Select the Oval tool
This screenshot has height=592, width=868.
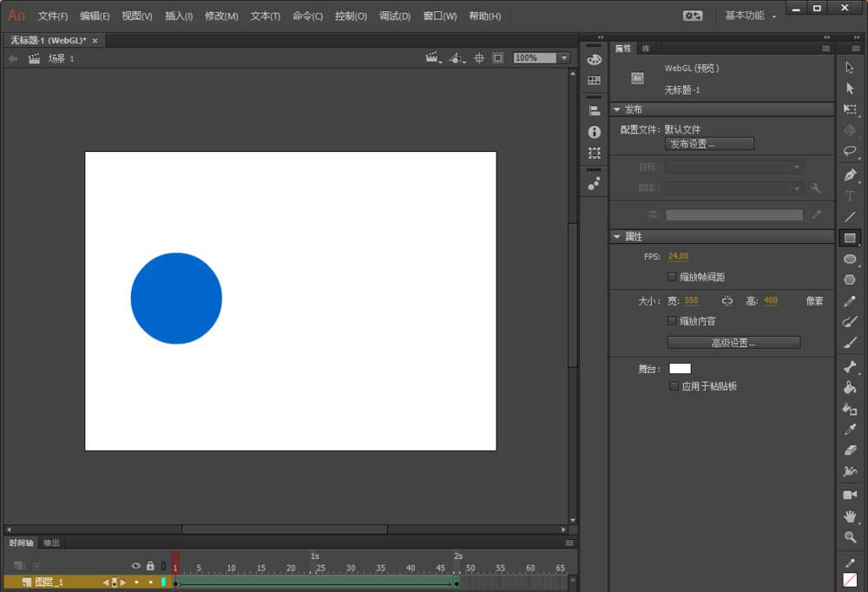coord(850,259)
